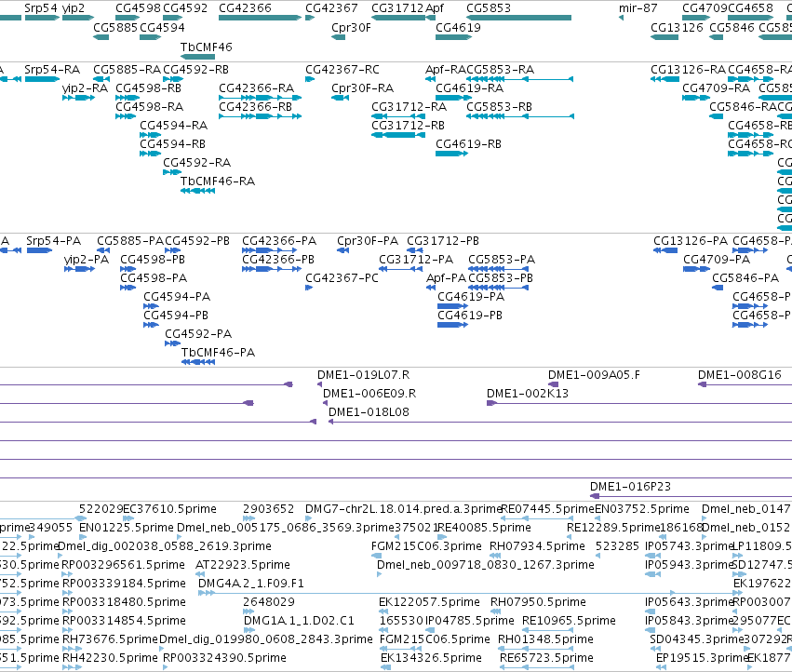792x672 pixels.
Task: Click the CG42367 gene label
Action: pos(331,8)
